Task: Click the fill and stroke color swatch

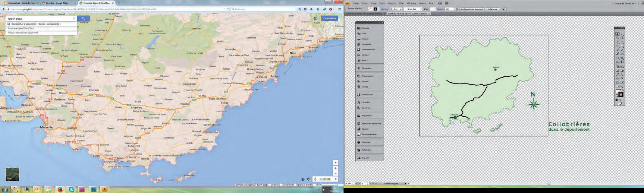Action: (x=619, y=93)
